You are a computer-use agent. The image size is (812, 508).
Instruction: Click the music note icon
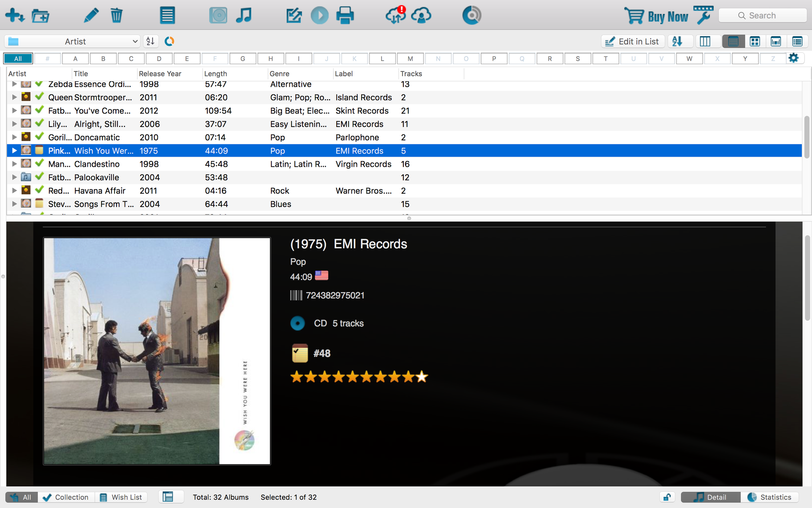tap(244, 16)
